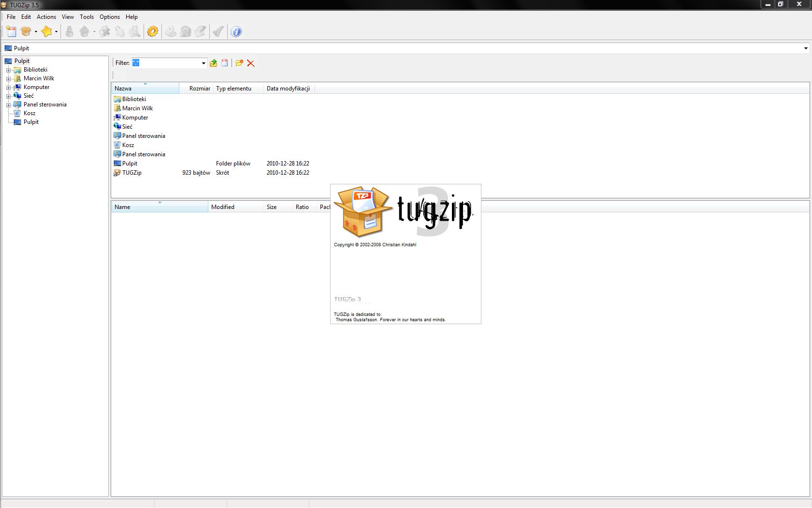Open the Help menu
Viewport: 812px width, 508px height.
coord(131,16)
